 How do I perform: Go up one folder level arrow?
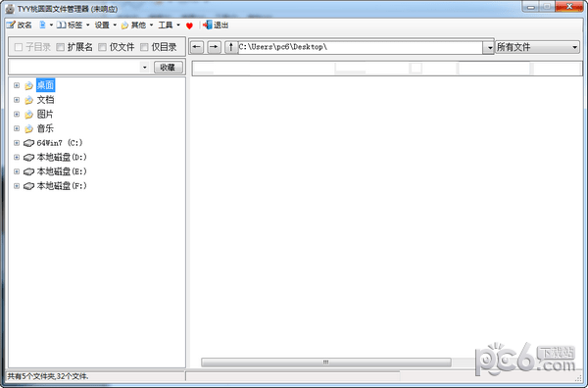(231, 47)
